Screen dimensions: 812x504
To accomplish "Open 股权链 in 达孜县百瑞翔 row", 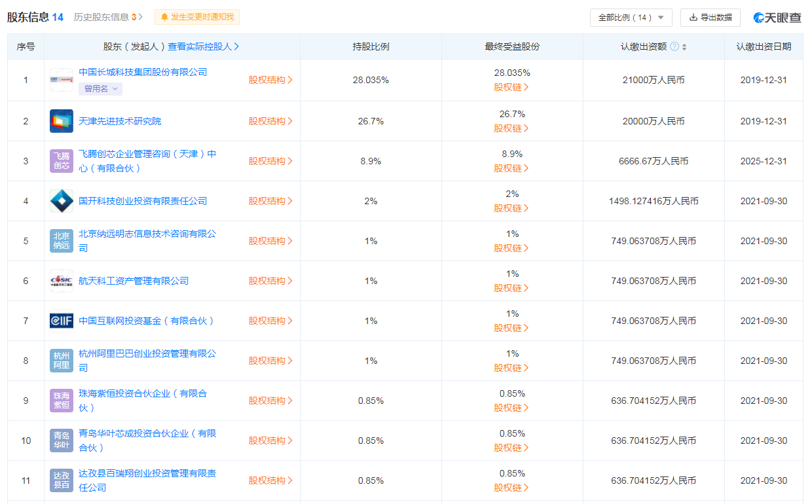I will point(511,488).
